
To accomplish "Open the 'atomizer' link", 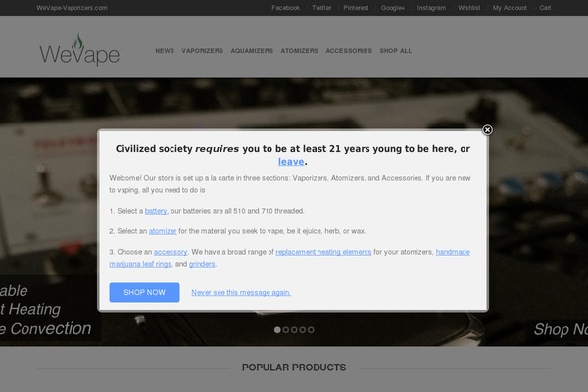I will click(163, 231).
